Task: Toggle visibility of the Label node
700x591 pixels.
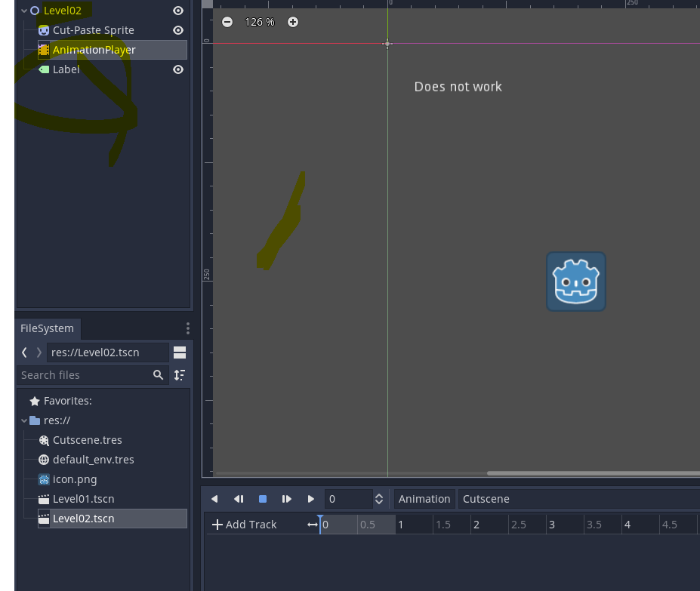Action: tap(177, 69)
